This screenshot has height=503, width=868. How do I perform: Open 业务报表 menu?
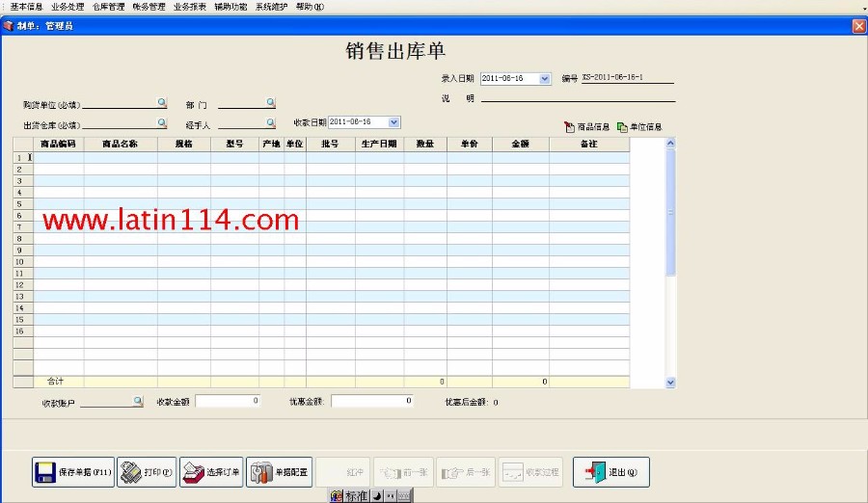(190, 7)
